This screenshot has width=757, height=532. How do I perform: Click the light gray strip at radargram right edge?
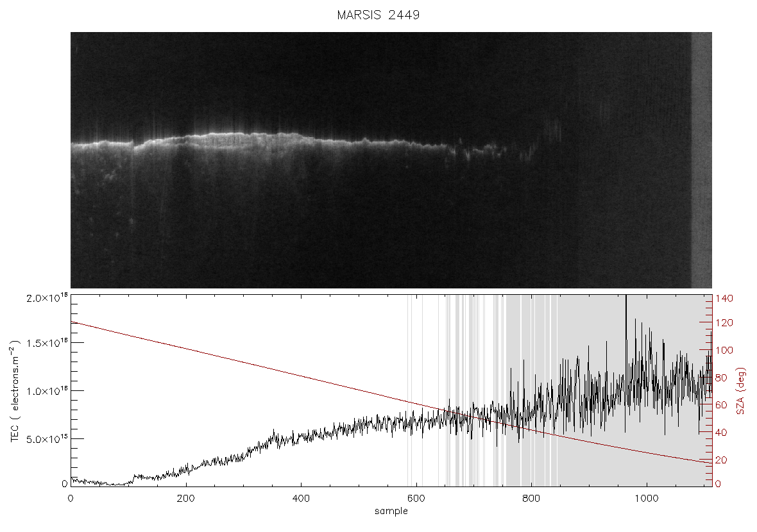(701, 160)
